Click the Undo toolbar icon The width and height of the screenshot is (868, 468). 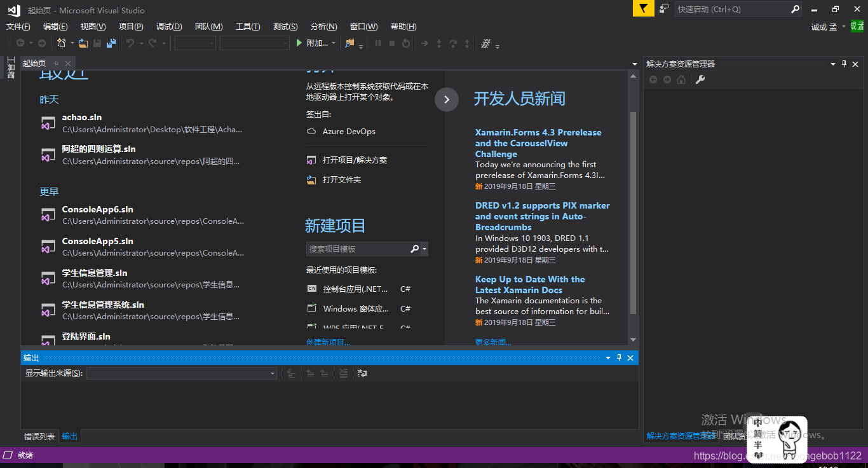coord(130,43)
